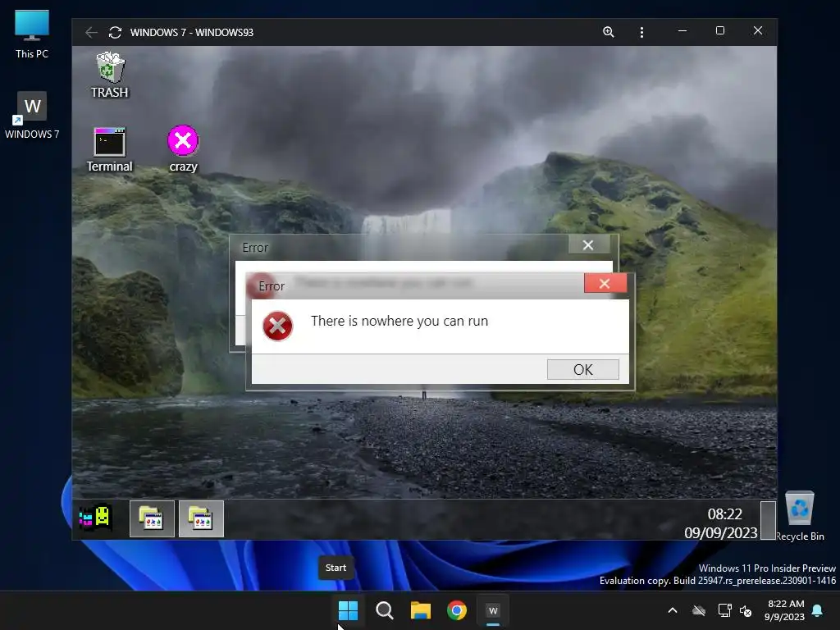Open the Terminal desktop icon
The image size is (840, 630).
[x=110, y=150]
